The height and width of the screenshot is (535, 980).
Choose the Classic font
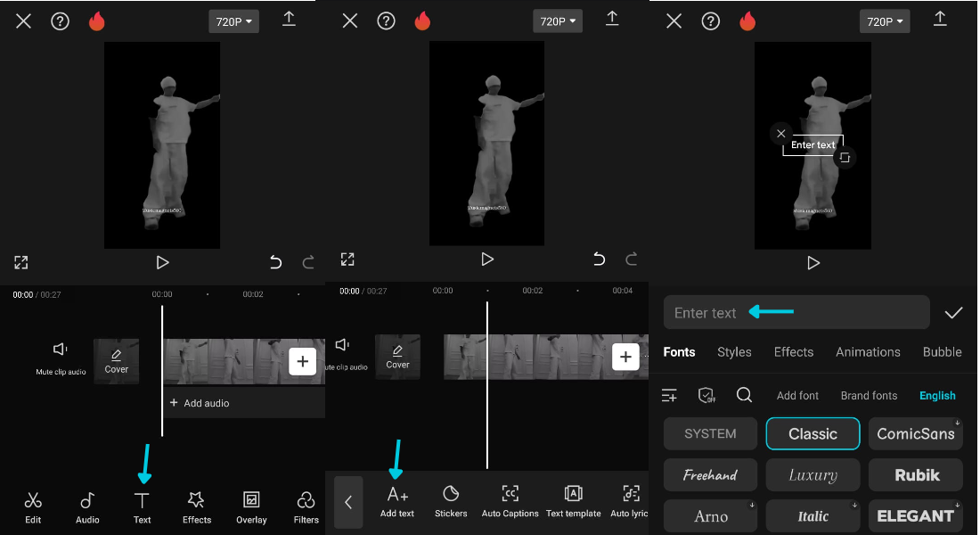pyautogui.click(x=813, y=433)
